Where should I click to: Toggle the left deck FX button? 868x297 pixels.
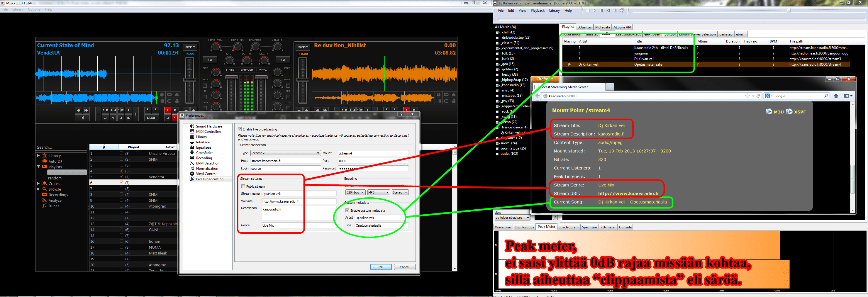tap(210, 60)
